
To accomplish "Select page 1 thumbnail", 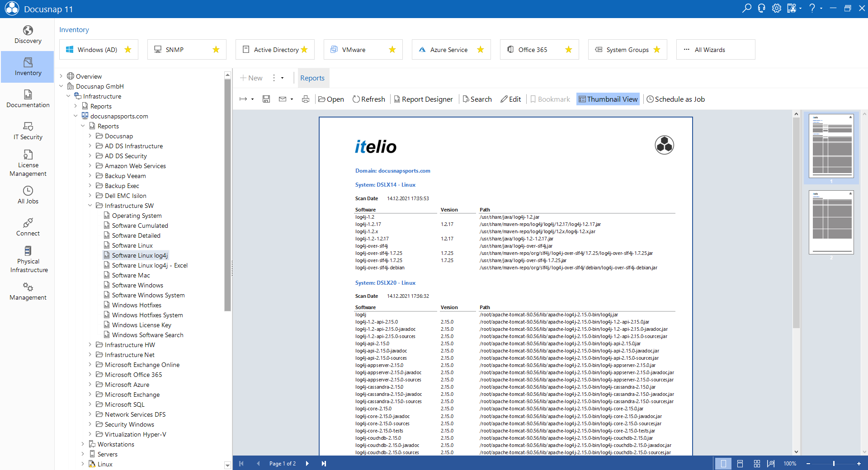I will 831,146.
